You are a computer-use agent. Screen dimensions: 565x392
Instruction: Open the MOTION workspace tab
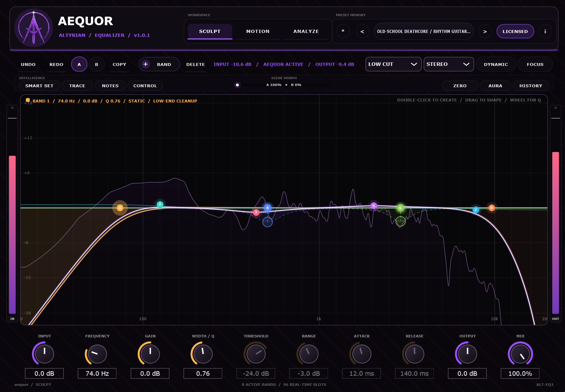(x=258, y=31)
